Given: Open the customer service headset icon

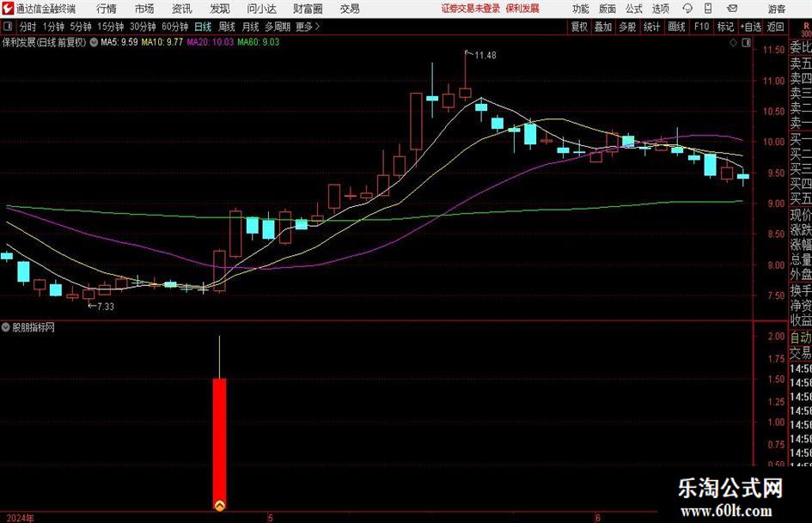Looking at the screenshot, I should 687,9.
